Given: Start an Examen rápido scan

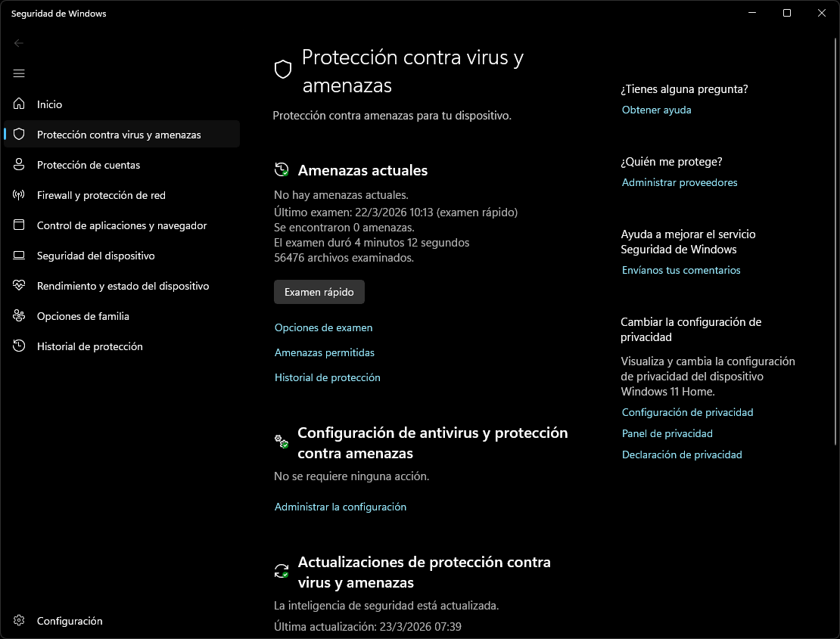Looking at the screenshot, I should coord(319,292).
